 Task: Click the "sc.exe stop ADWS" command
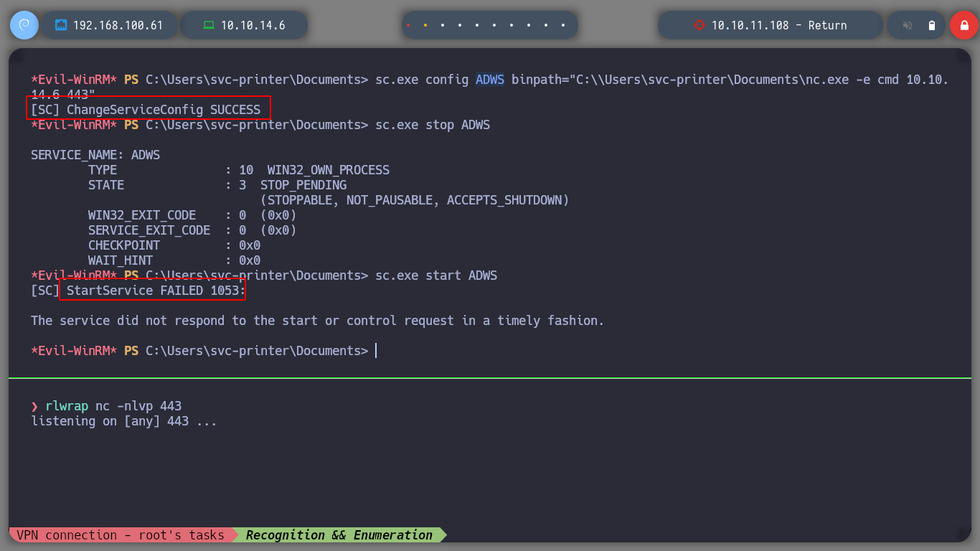click(433, 125)
